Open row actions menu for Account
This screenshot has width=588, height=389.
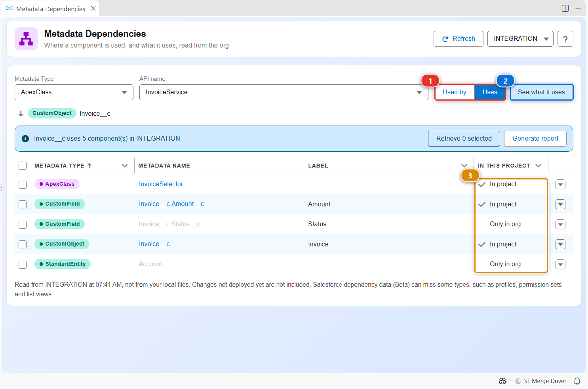point(560,265)
